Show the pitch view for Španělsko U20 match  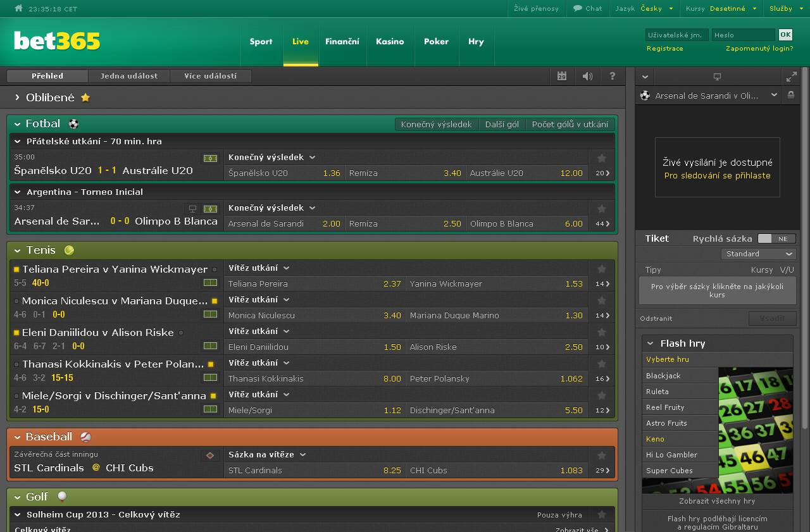tap(210, 158)
